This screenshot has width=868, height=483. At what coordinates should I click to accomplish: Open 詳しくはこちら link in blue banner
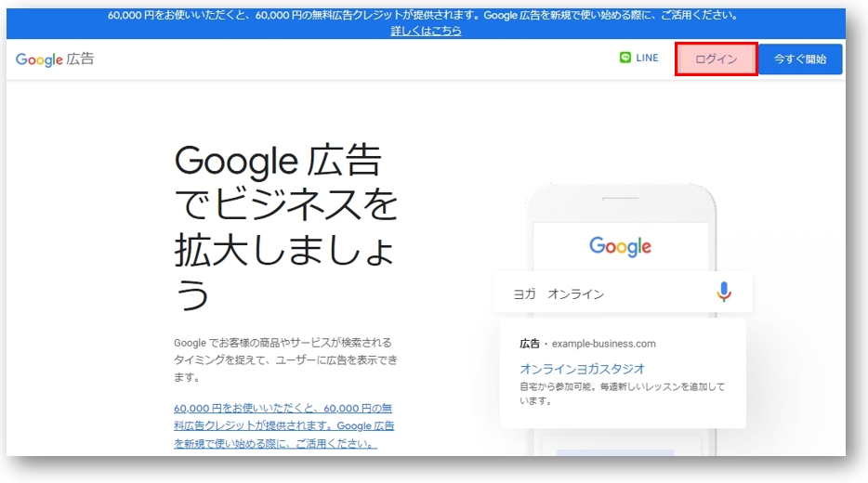coord(426,31)
